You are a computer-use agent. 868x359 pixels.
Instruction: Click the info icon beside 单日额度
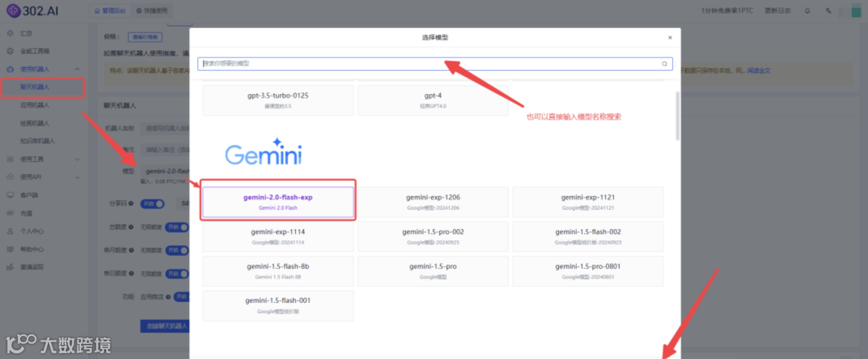[131, 273]
